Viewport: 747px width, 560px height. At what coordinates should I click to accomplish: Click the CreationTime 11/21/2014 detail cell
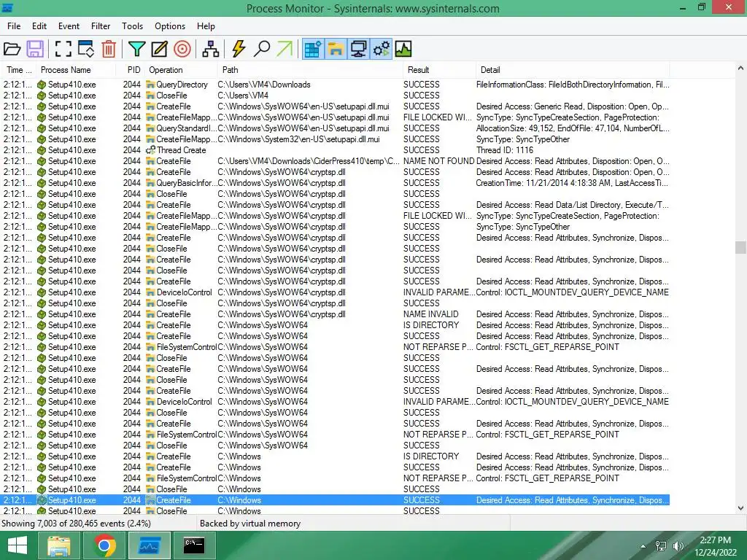pos(572,183)
